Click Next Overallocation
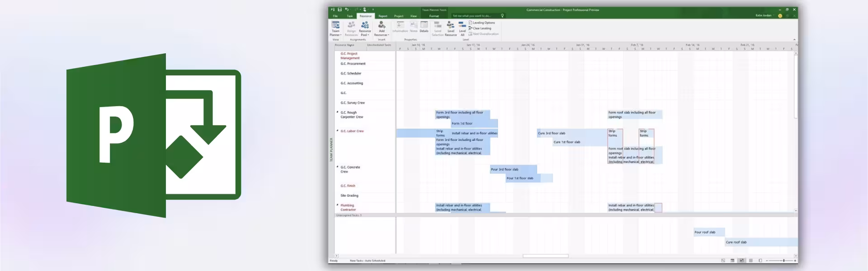 pyautogui.click(x=484, y=34)
